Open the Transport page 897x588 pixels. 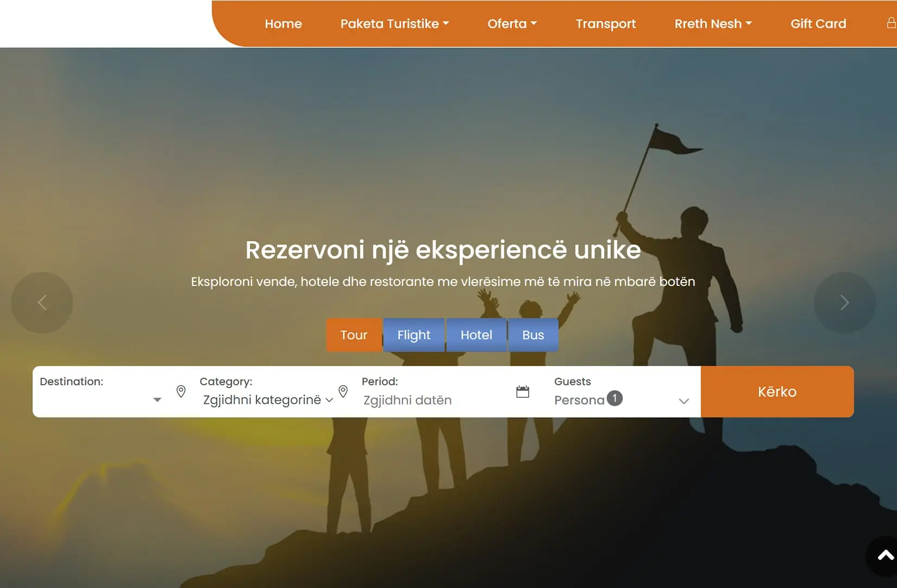tap(605, 24)
